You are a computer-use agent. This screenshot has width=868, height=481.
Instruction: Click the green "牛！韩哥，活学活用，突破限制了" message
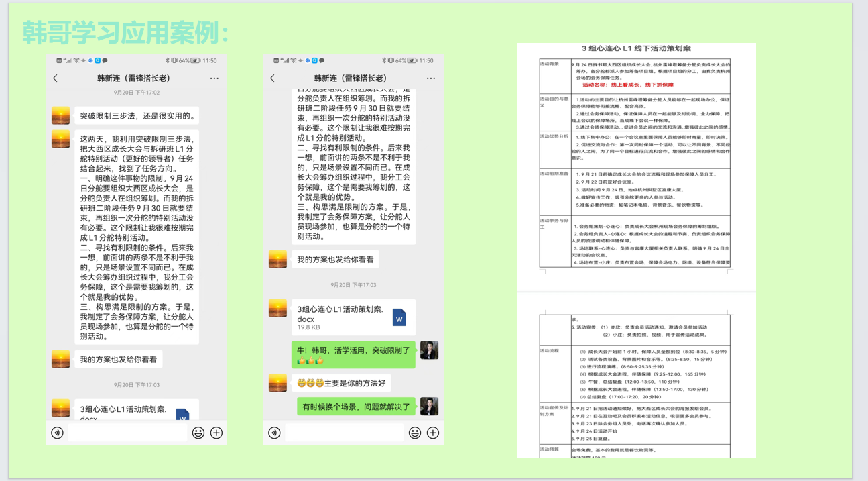[x=353, y=355]
